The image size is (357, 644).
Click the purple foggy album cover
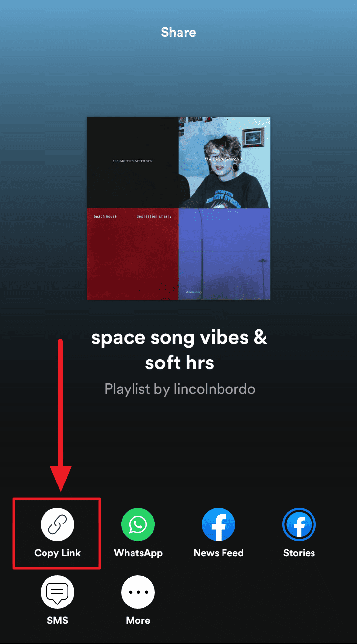224,254
